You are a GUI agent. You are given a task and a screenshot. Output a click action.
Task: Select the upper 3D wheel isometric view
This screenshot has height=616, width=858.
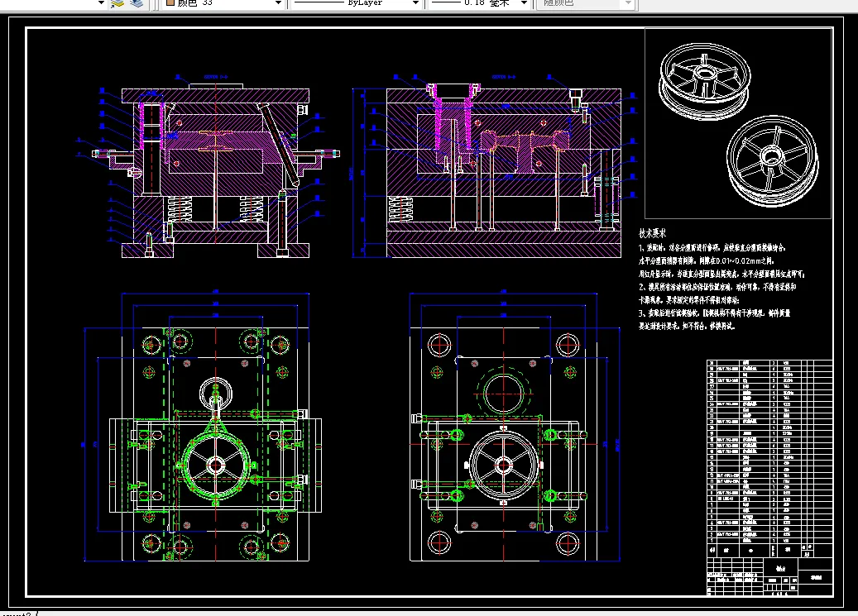pos(704,81)
